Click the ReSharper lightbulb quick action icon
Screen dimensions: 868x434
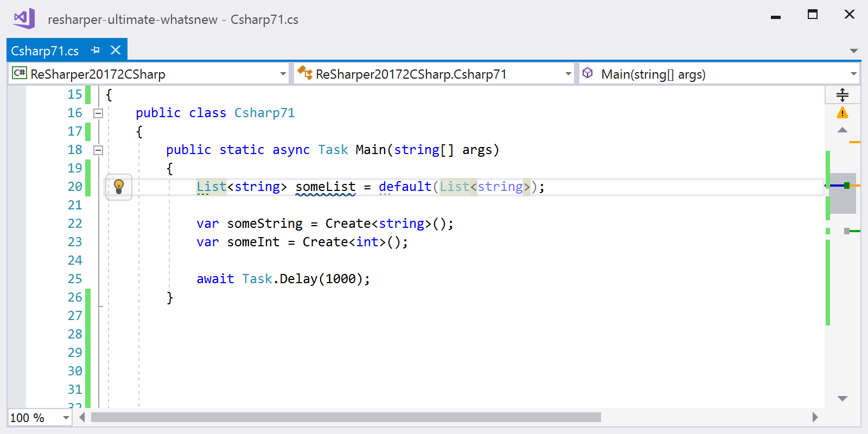(x=119, y=187)
